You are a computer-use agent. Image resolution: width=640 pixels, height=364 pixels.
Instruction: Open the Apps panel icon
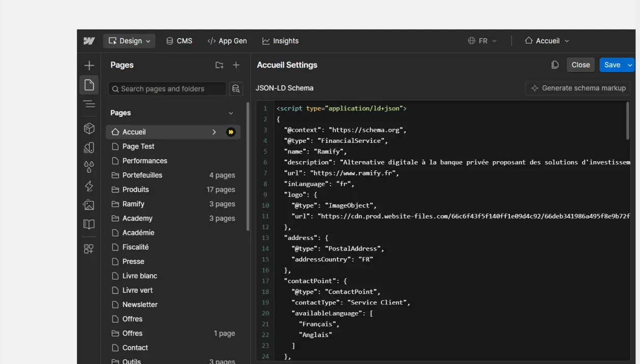coord(89,249)
